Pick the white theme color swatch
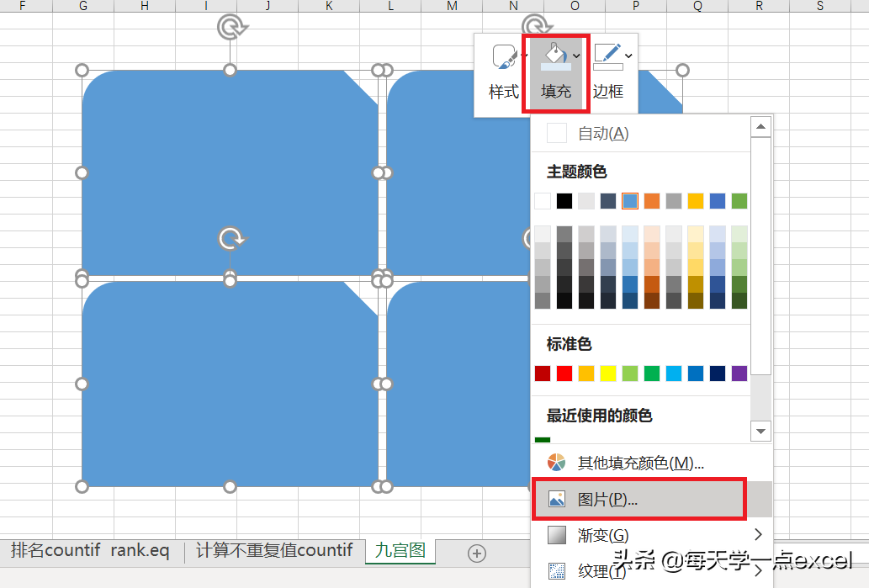 pyautogui.click(x=543, y=200)
